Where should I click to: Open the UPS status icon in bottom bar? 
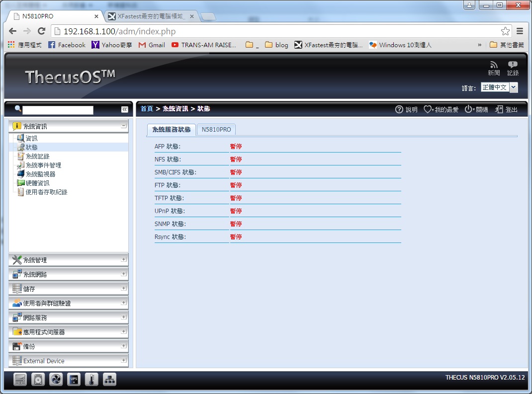[74, 380]
